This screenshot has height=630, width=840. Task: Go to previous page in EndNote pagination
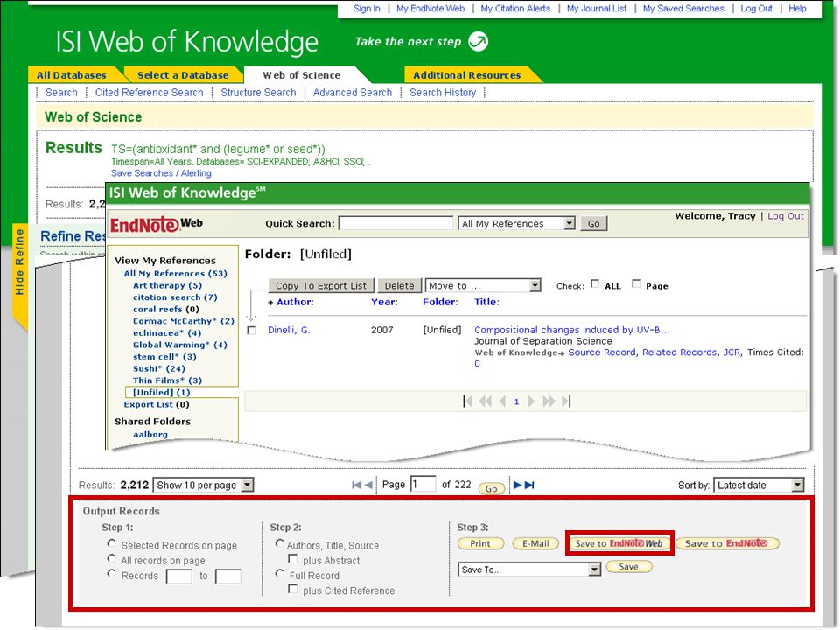pos(502,402)
